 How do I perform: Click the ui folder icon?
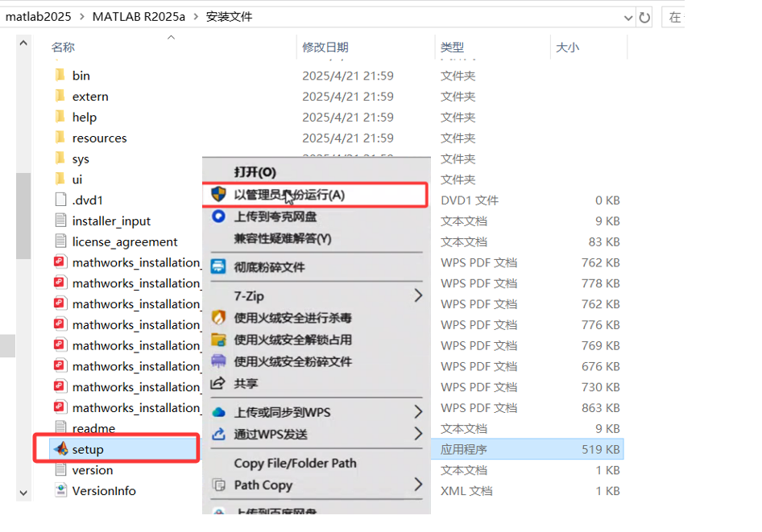60,179
